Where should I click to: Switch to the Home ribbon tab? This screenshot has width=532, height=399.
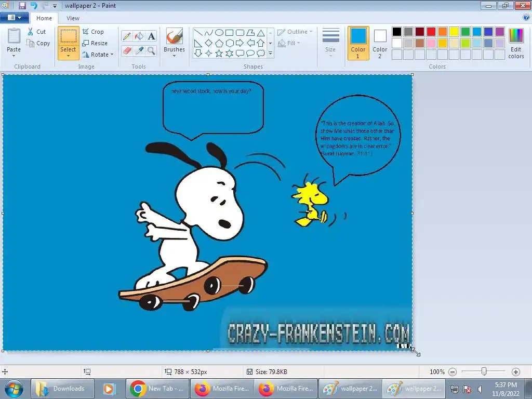click(x=44, y=18)
